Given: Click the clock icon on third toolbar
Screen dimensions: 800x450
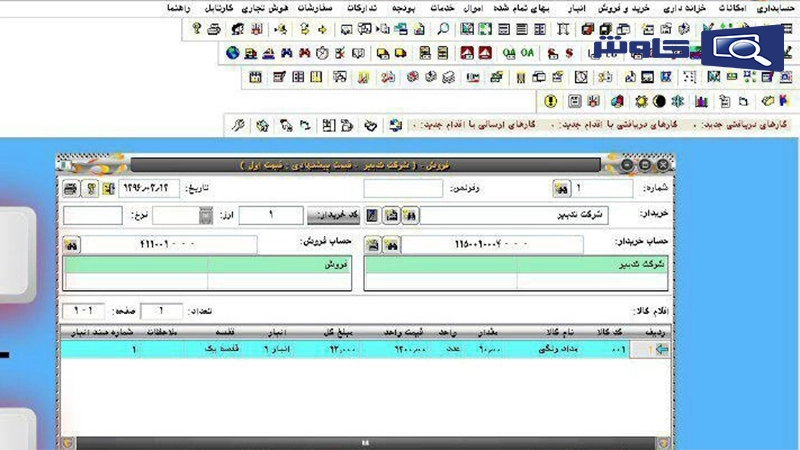Looking at the screenshot, I should coord(581,77).
